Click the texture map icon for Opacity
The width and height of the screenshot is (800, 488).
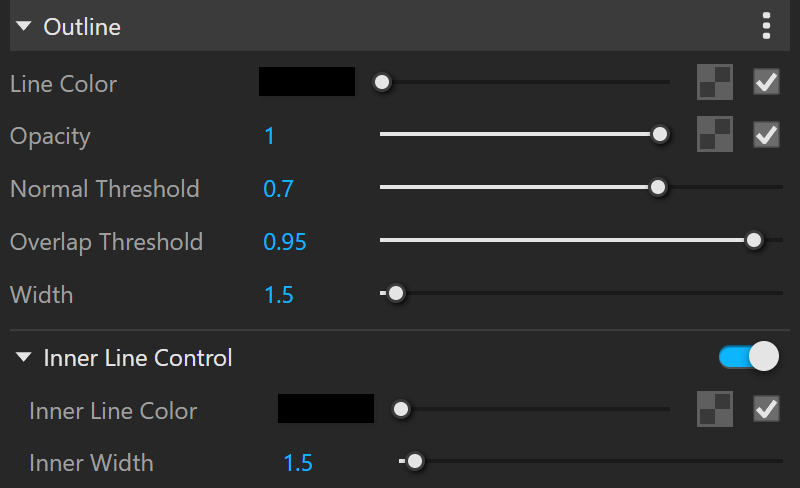point(715,134)
